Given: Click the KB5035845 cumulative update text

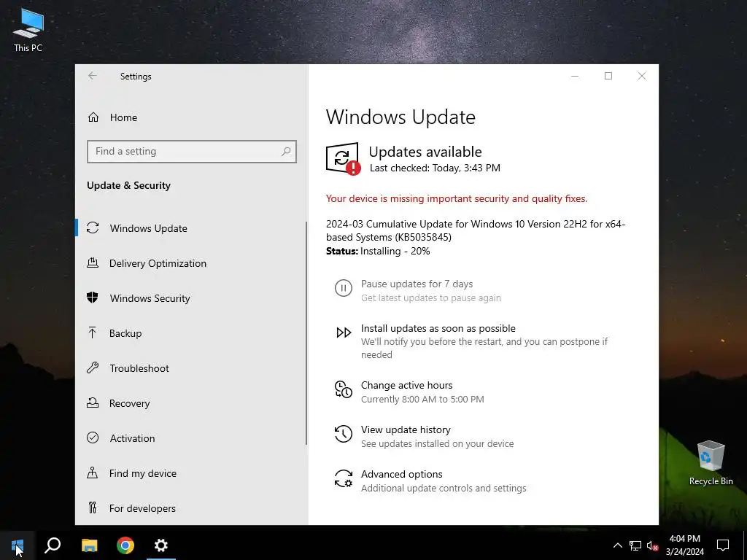Looking at the screenshot, I should (x=476, y=230).
